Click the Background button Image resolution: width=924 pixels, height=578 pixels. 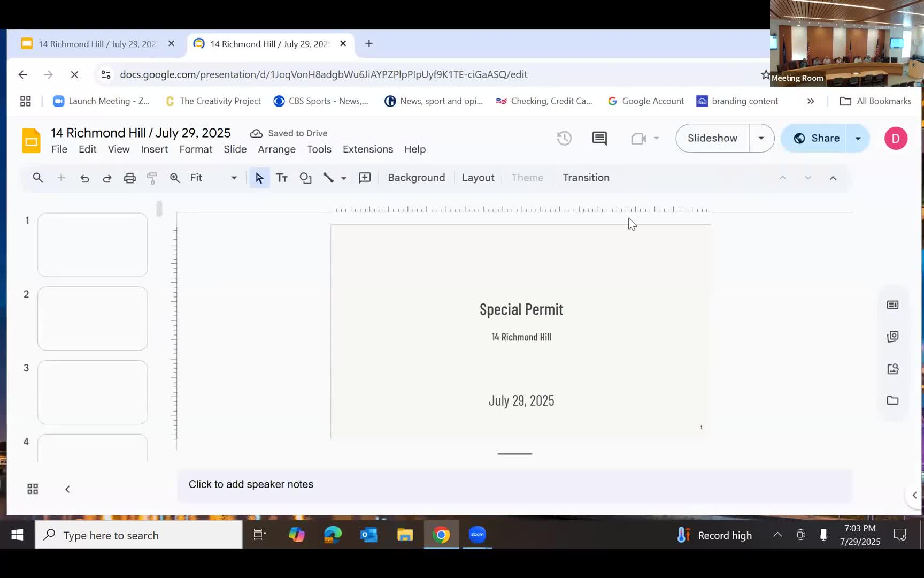pos(417,178)
